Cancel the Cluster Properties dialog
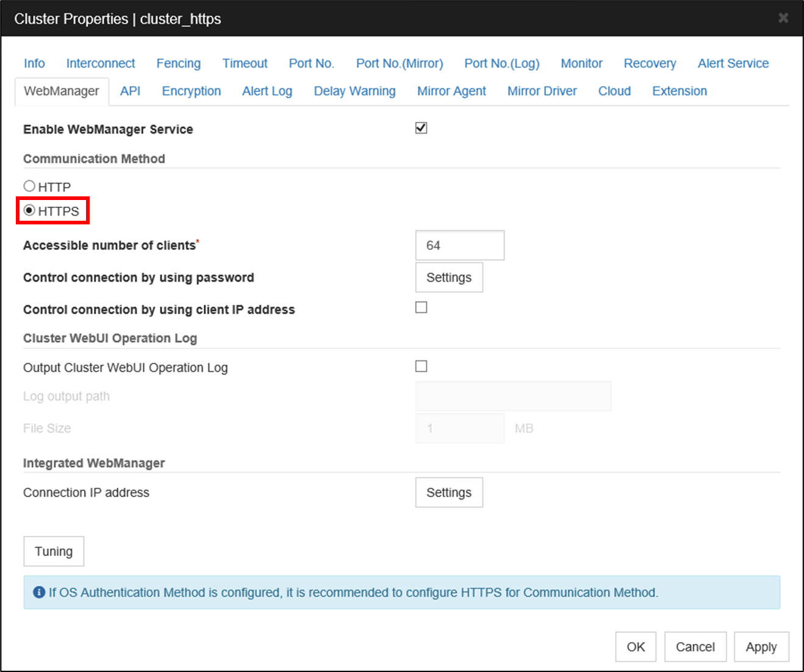The image size is (804, 672). pyautogui.click(x=695, y=646)
